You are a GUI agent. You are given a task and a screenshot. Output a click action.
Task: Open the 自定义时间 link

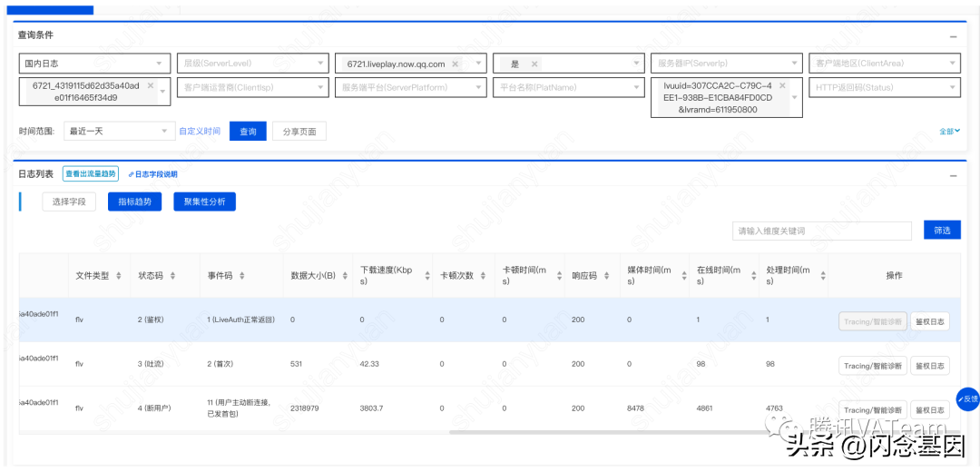(200, 132)
